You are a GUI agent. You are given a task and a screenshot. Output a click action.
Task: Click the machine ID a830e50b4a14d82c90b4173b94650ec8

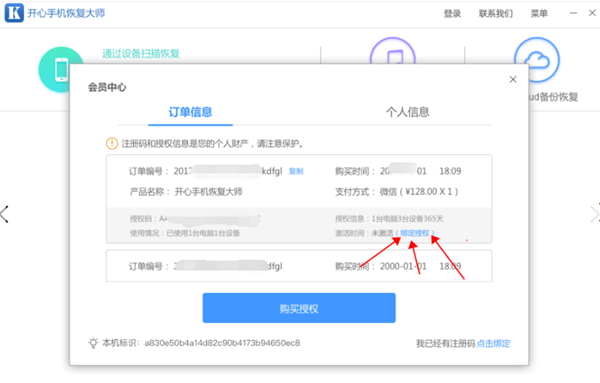coord(222,343)
